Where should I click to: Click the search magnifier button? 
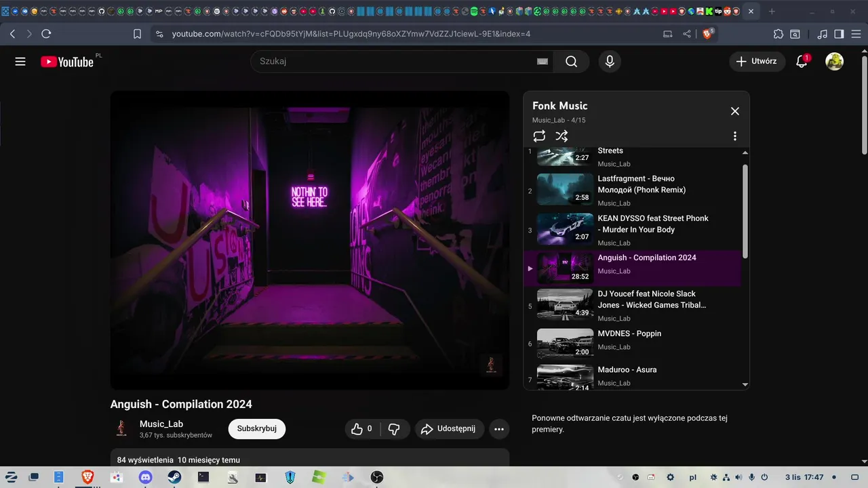571,62
